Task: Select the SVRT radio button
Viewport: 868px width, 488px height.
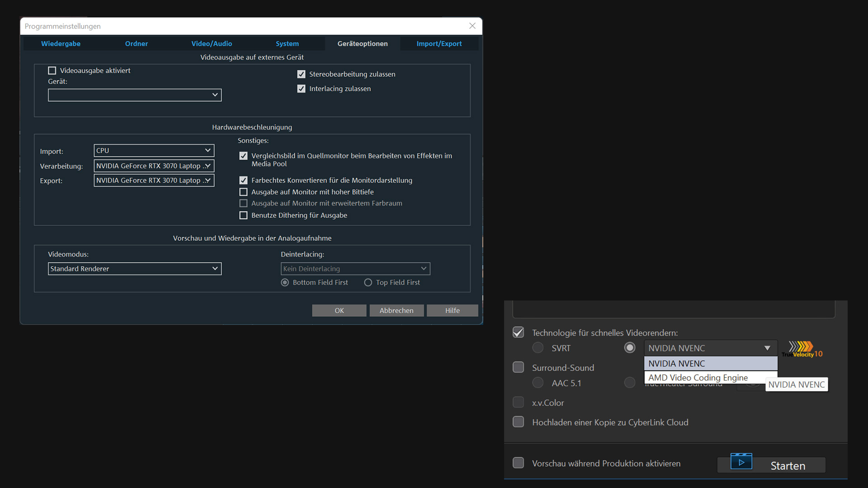Action: tap(538, 348)
